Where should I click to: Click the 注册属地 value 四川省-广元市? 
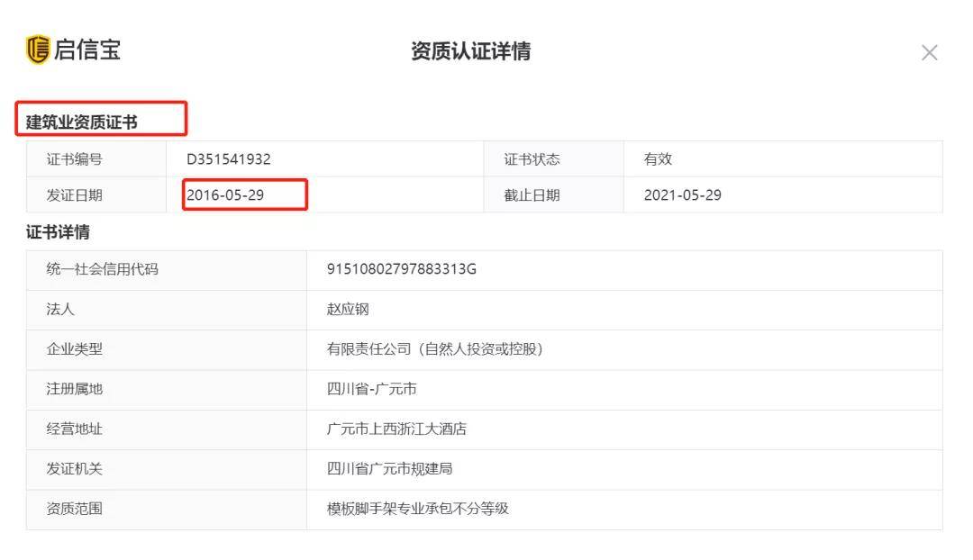point(371,389)
